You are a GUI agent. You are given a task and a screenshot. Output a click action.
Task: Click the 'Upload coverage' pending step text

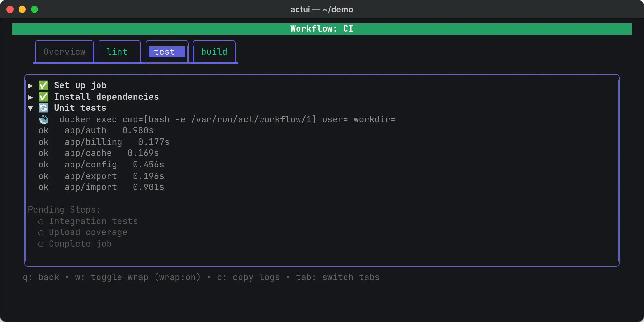tap(88, 232)
